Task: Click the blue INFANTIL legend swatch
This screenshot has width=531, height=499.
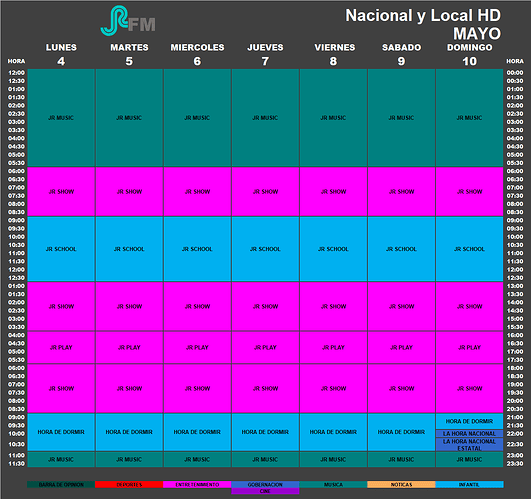Action: (469, 484)
